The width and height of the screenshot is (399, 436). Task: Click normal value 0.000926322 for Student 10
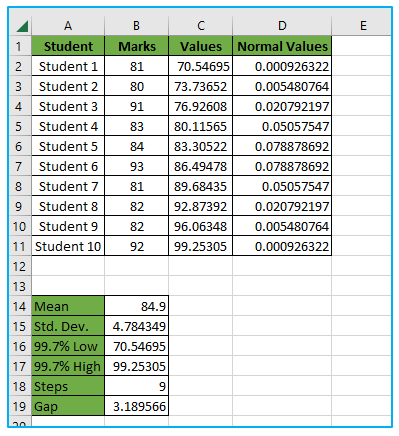click(282, 246)
